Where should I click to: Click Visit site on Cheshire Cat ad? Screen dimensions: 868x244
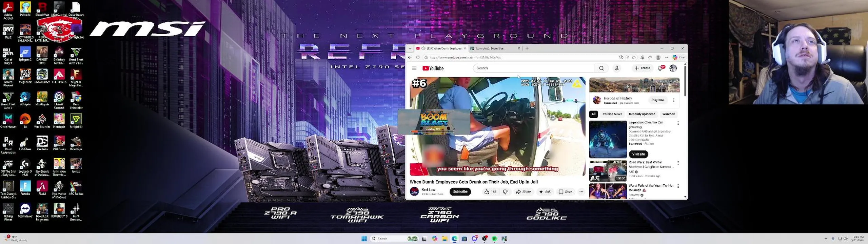pyautogui.click(x=638, y=154)
